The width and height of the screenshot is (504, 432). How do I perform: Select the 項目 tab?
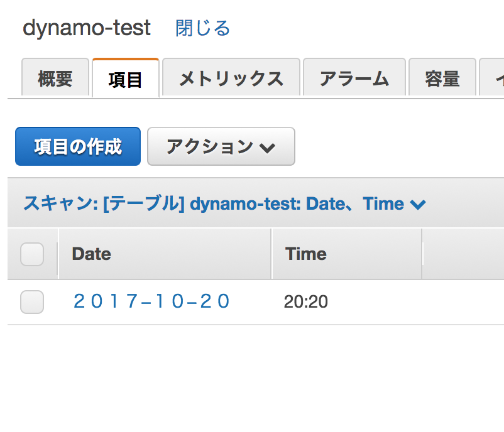tap(126, 78)
